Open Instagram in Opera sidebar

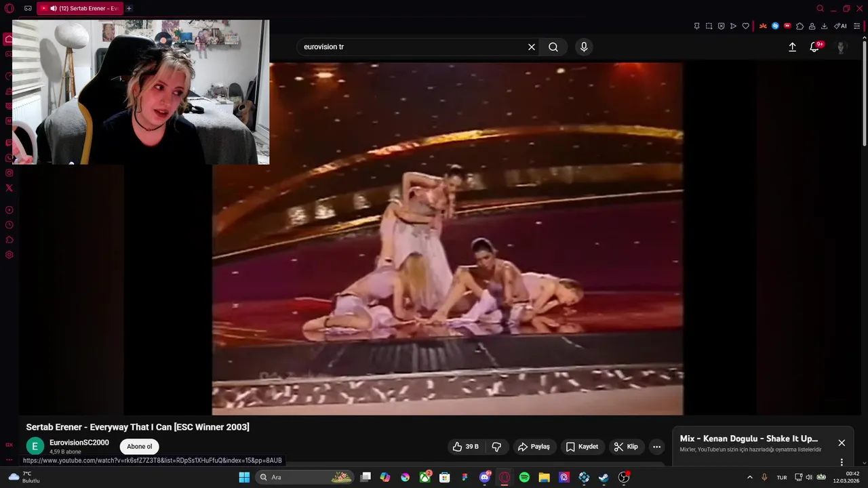coord(9,173)
